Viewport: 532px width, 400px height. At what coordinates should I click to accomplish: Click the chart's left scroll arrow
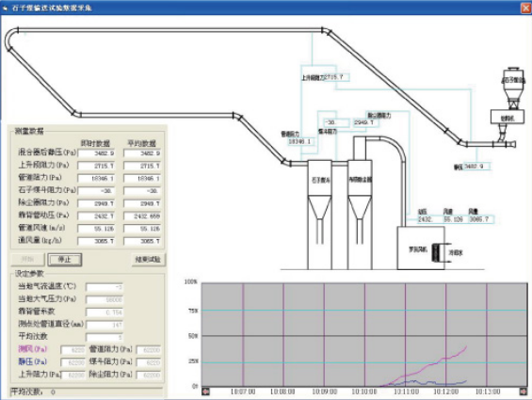205,392
